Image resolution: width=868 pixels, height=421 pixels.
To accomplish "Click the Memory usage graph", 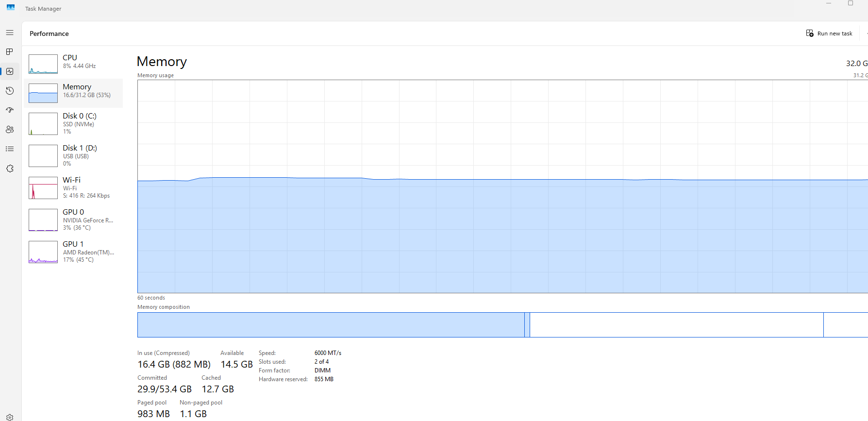I will pyautogui.click(x=502, y=186).
